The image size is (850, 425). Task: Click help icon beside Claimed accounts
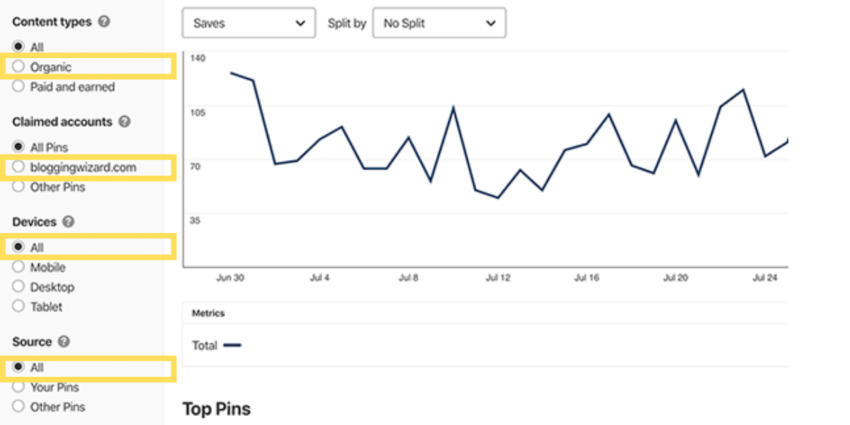pyautogui.click(x=124, y=121)
